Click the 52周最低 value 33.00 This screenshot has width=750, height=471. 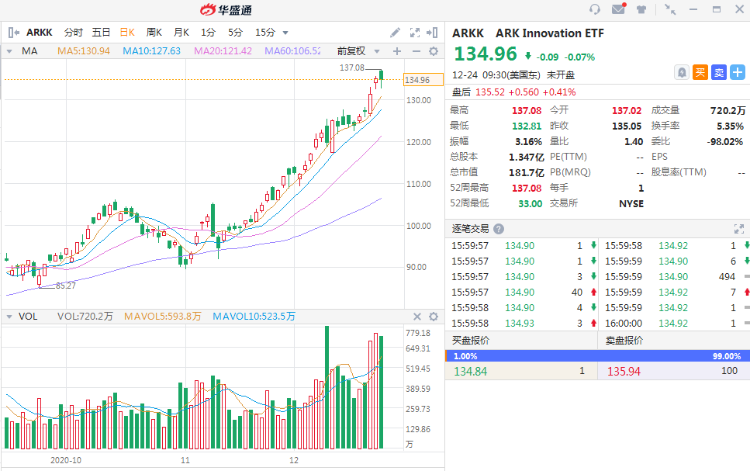[x=530, y=204]
